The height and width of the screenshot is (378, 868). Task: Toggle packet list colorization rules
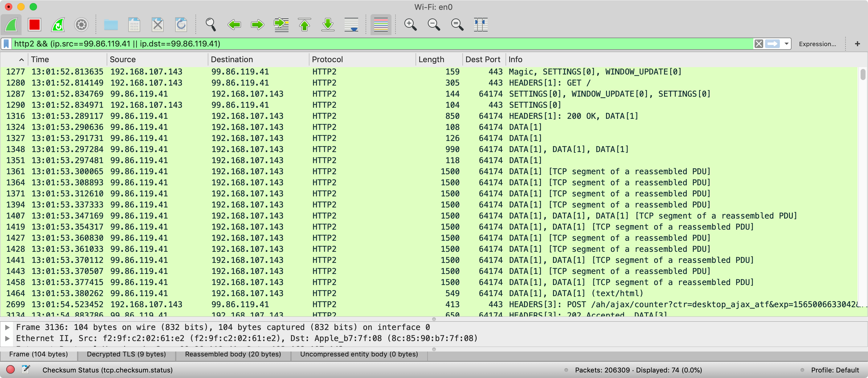click(381, 25)
